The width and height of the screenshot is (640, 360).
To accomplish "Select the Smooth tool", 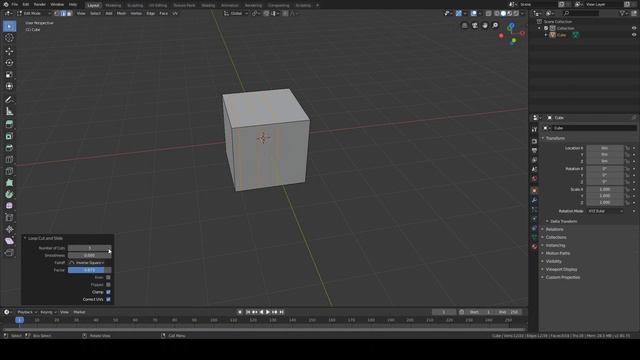I will 9,206.
